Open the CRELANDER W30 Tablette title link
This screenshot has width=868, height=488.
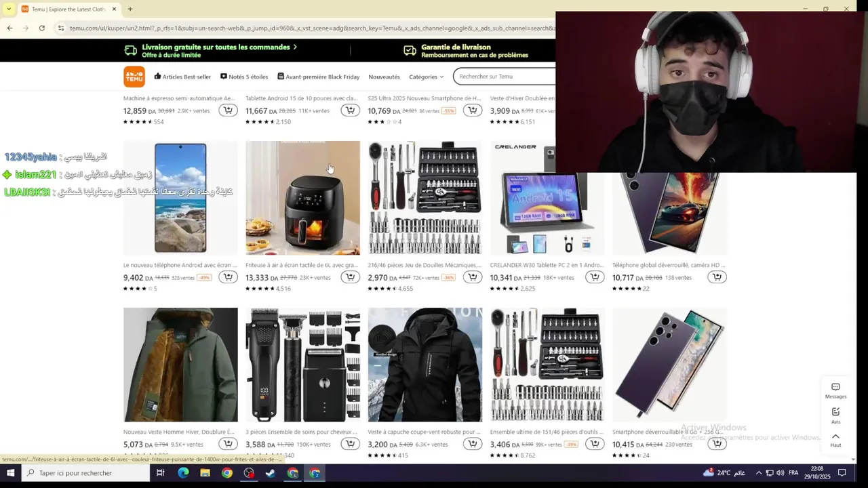coord(547,265)
